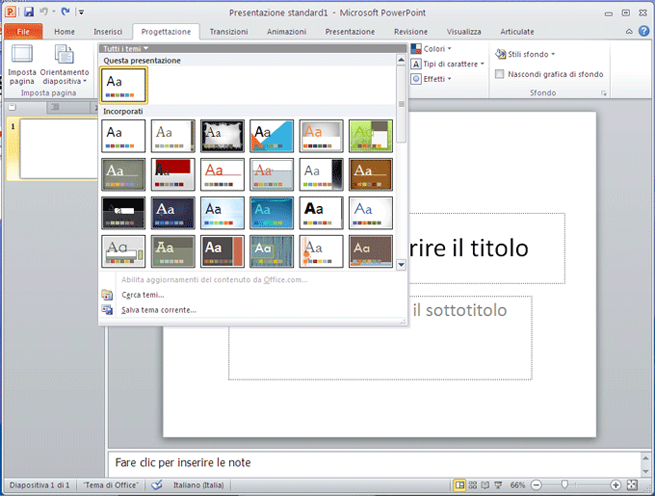Image resolution: width=655 pixels, height=496 pixels.
Task: Select the current theme under Questa presentazione
Action: tap(123, 85)
